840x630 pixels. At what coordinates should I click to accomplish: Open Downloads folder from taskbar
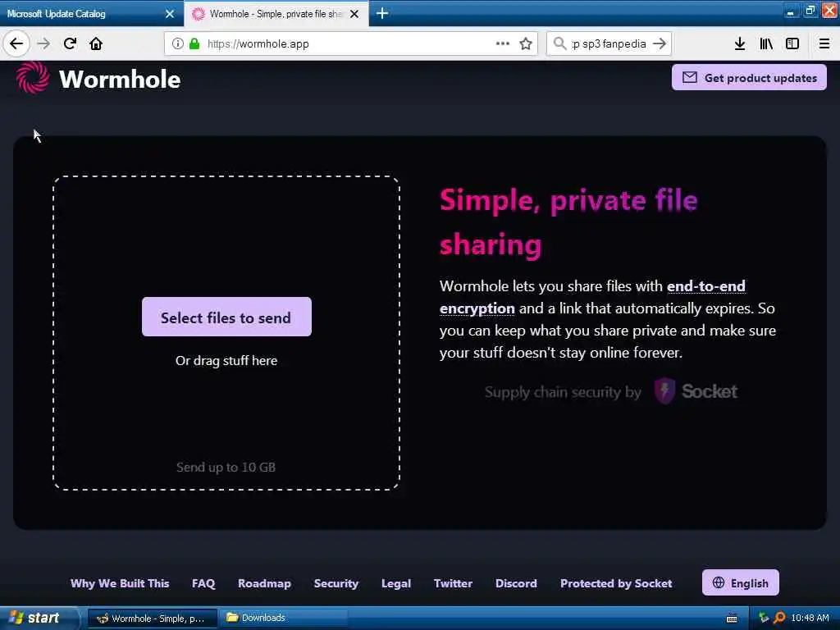point(282,619)
